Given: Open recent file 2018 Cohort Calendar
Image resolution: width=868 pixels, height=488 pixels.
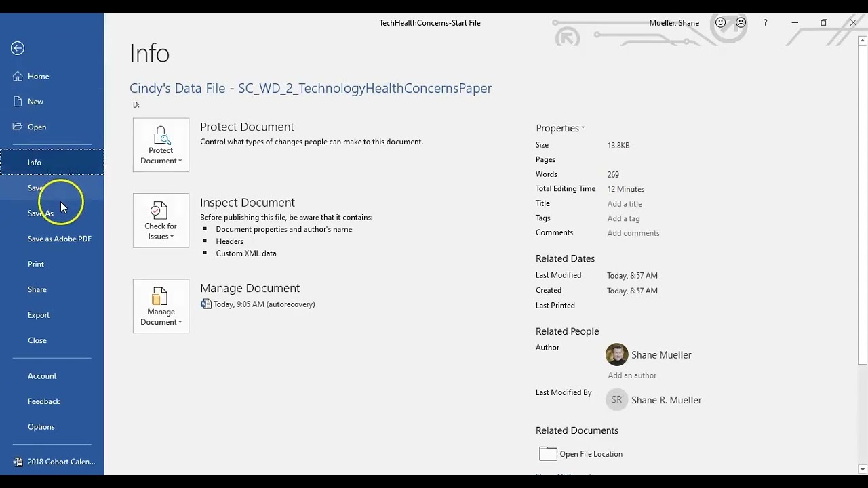Looking at the screenshot, I should tap(52, 462).
